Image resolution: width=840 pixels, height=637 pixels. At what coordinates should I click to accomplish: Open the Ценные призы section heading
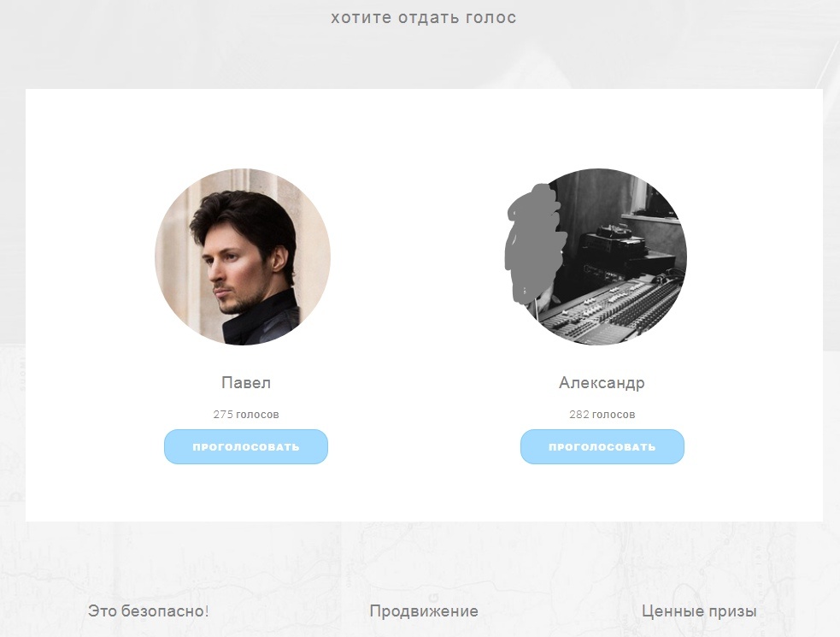click(x=699, y=611)
